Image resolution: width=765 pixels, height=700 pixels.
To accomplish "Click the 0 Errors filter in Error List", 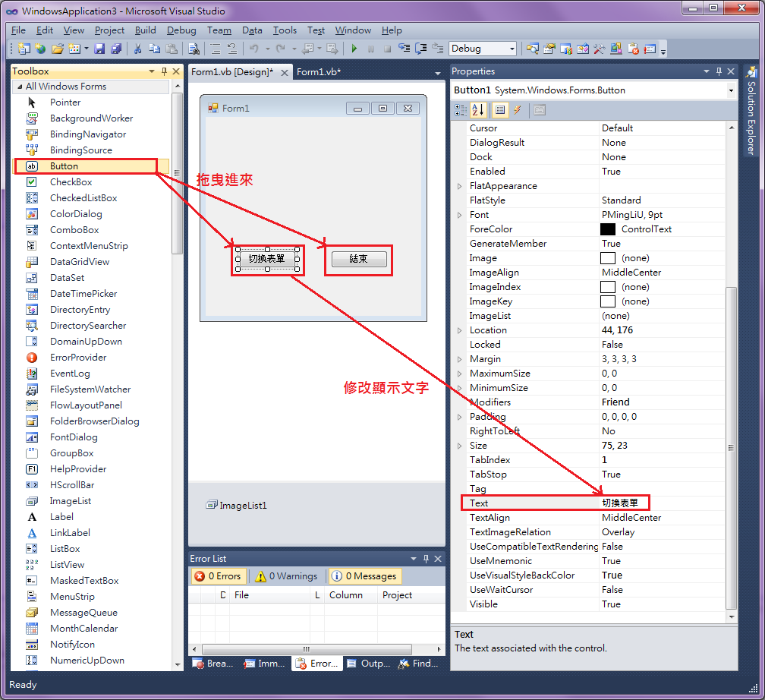I will 219,575.
